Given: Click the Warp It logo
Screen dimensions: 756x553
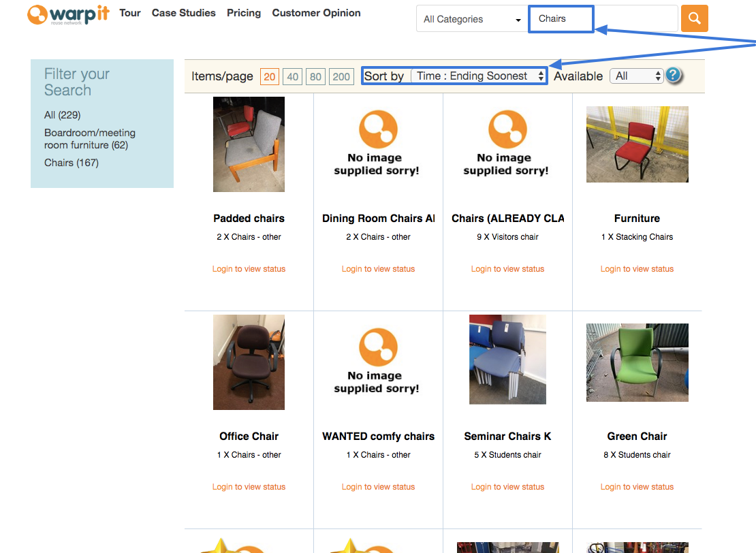Looking at the screenshot, I should coord(69,14).
